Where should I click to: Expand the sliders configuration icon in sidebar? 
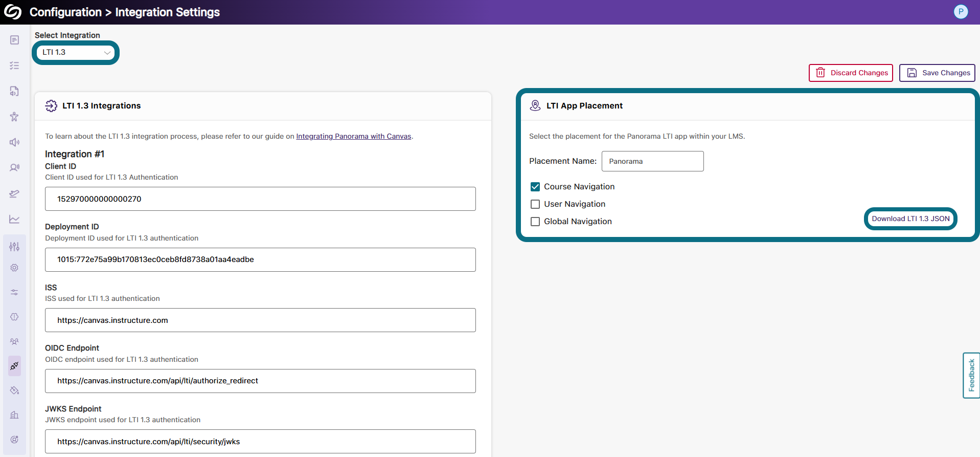[14, 247]
